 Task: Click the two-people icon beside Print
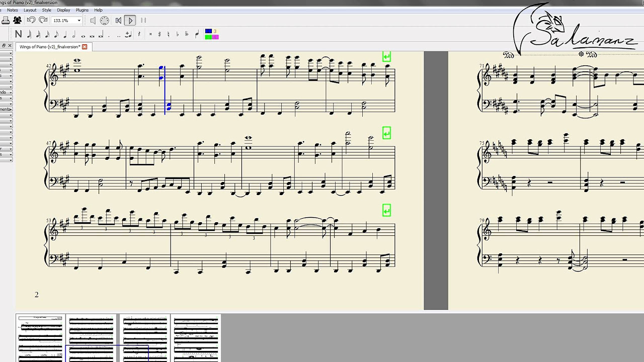point(18,21)
